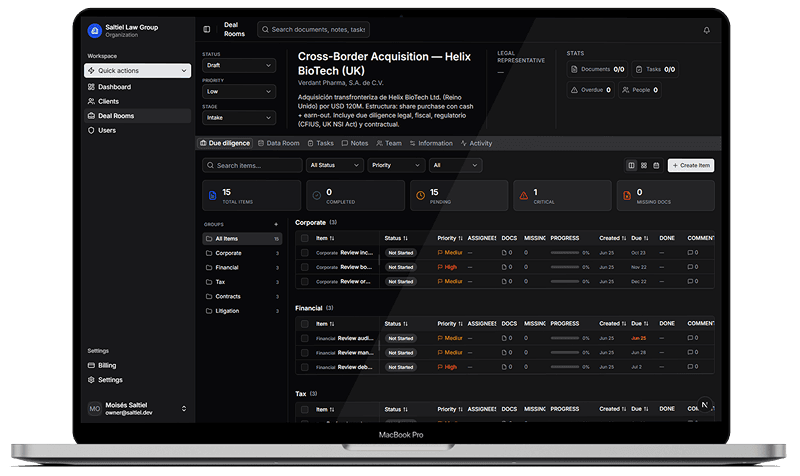Screen dimensions: 800x476
Task: Open the Stage dropdown showing Intake
Action: click(239, 117)
